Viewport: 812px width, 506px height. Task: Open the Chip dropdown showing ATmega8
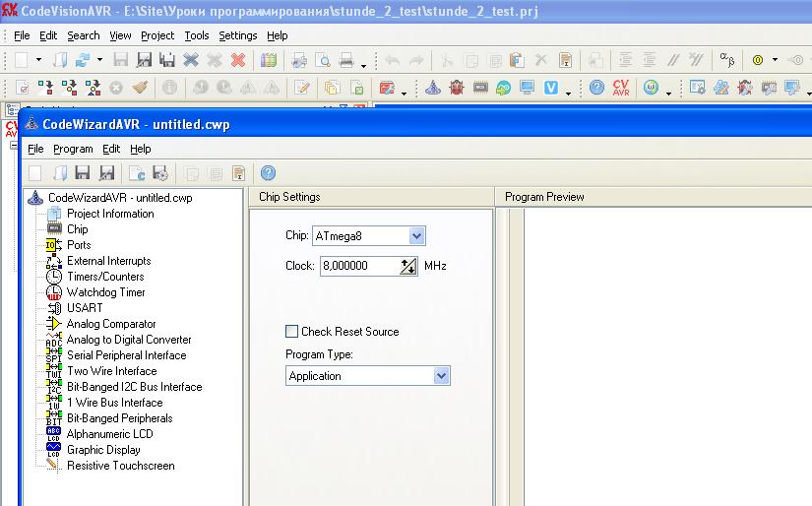[x=416, y=236]
